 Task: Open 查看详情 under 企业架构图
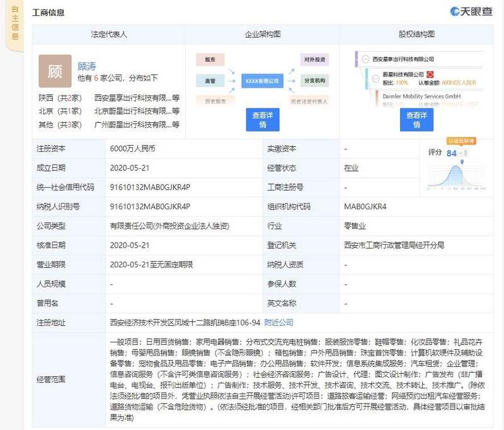click(x=262, y=120)
